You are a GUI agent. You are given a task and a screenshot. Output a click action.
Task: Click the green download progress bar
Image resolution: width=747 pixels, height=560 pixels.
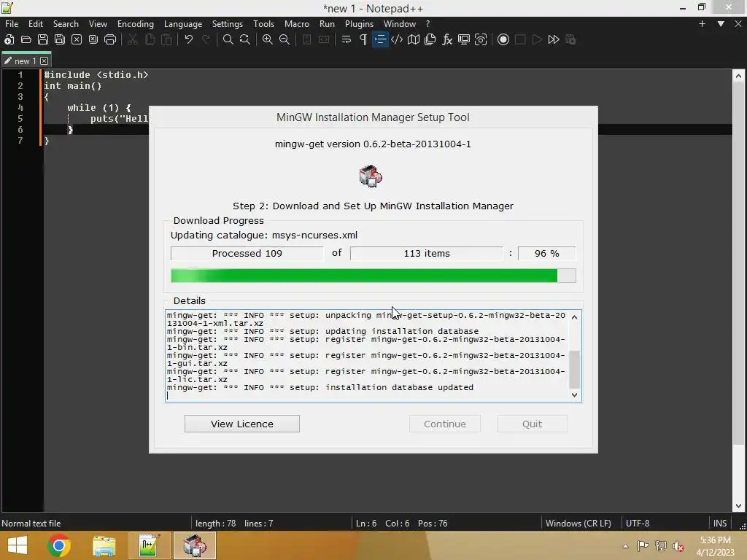(x=373, y=276)
